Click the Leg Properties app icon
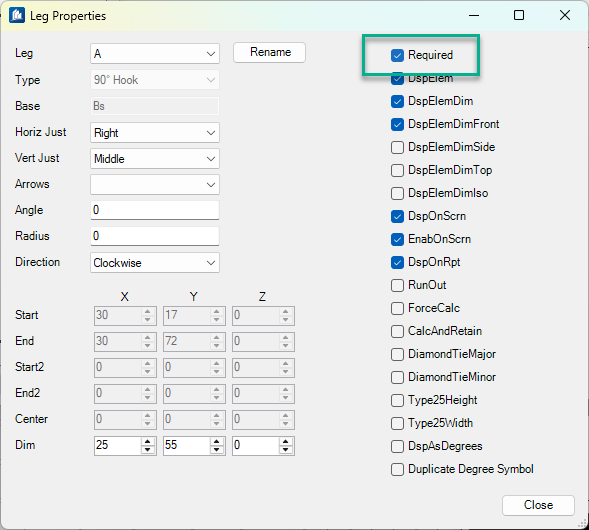This screenshot has height=530, width=589. click(17, 16)
